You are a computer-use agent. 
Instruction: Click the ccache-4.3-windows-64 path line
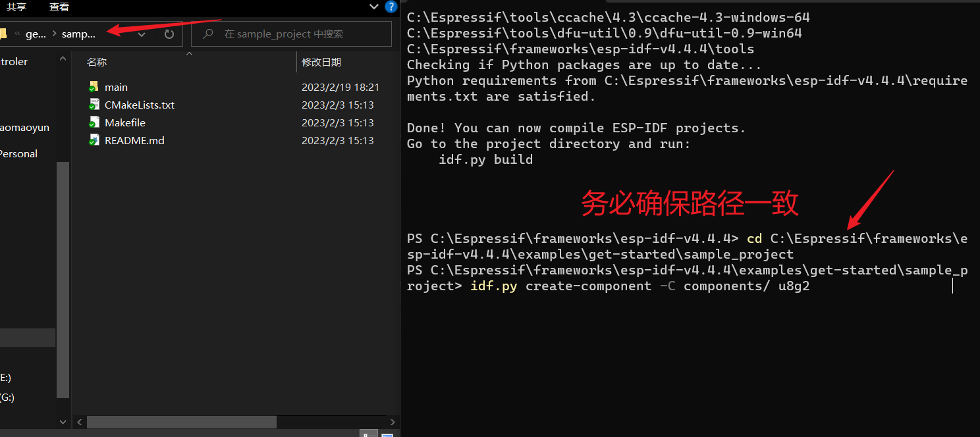tap(609, 17)
